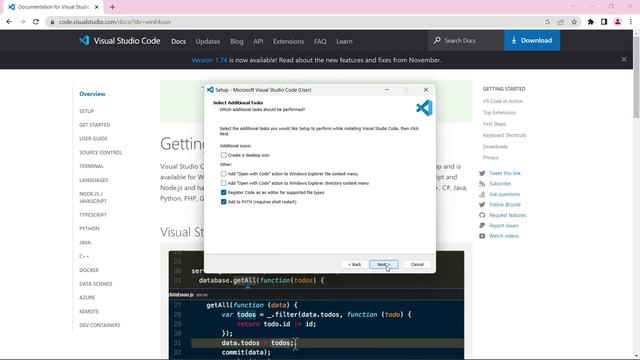Expand SETUP section in sidebar

point(87,111)
